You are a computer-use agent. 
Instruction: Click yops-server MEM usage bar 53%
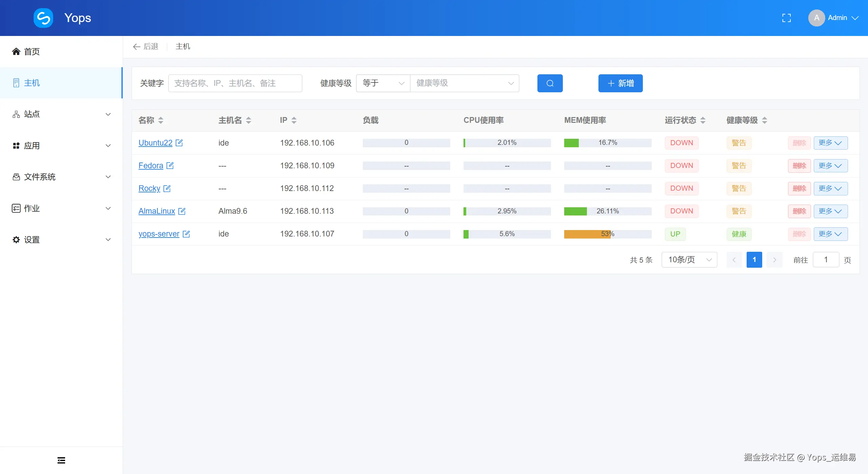608,234
